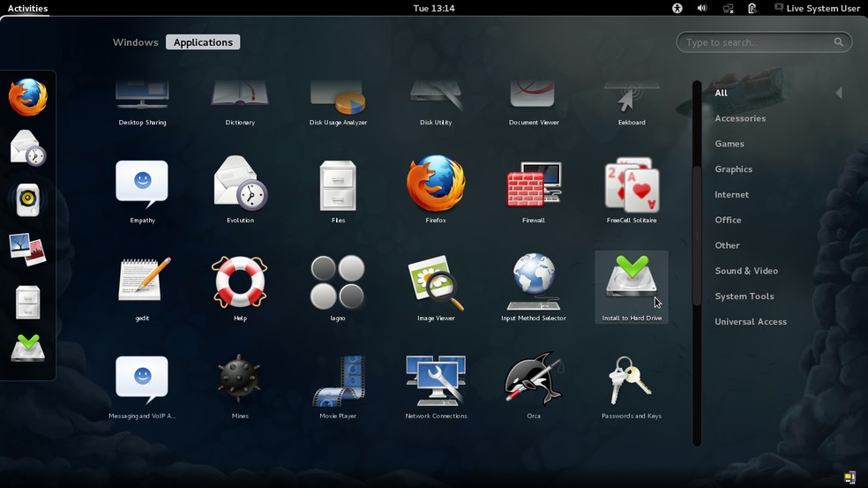Image resolution: width=868 pixels, height=488 pixels.
Task: Open FreeCell Solitaire game
Action: [632, 185]
